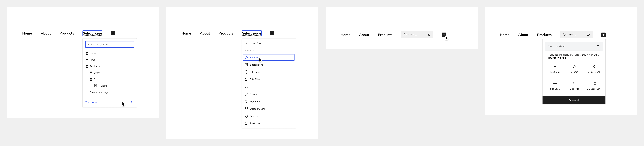Click Home link in first mockup navigation

click(x=27, y=33)
